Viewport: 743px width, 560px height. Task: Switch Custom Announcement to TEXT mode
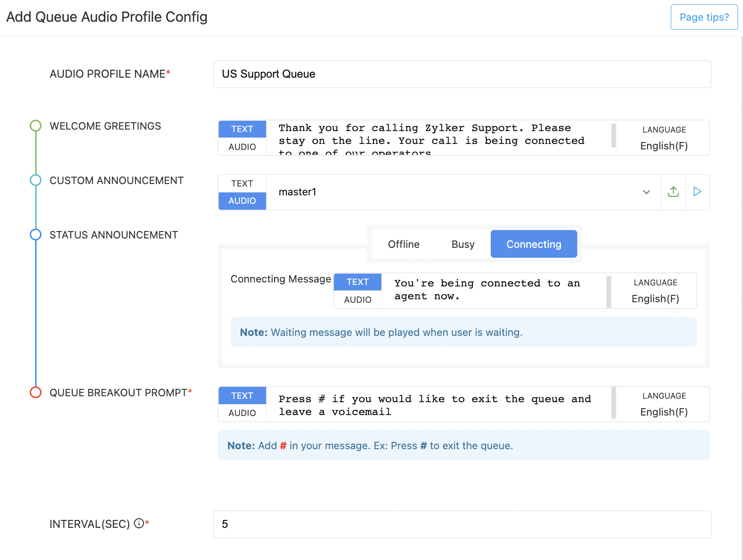[x=242, y=184]
